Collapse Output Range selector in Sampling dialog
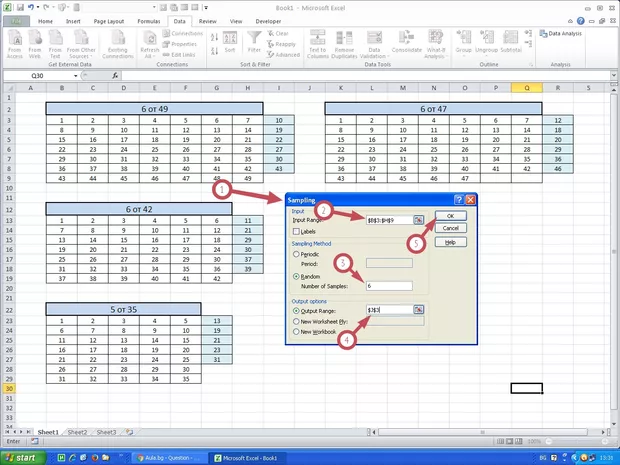This screenshot has height=465, width=620. click(x=418, y=310)
